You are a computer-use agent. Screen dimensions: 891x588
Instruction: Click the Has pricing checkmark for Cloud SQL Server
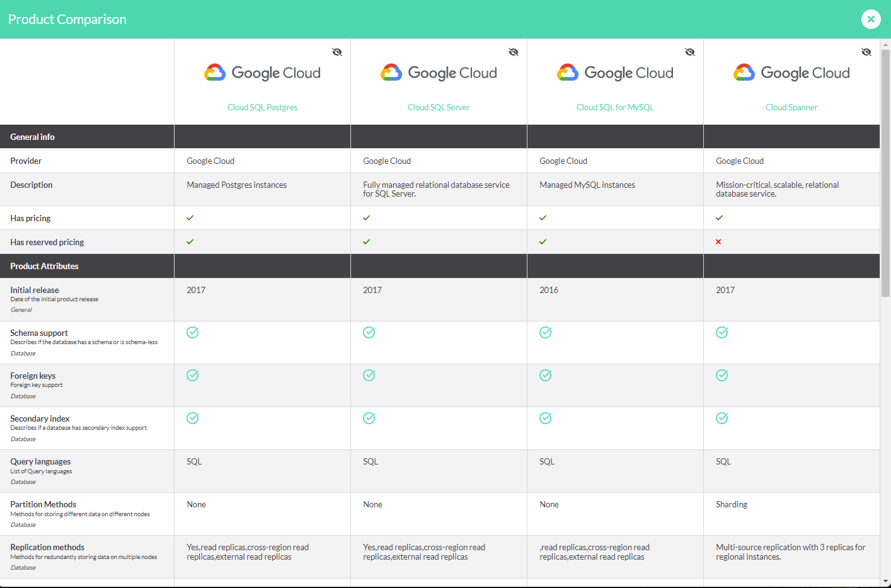click(x=367, y=217)
